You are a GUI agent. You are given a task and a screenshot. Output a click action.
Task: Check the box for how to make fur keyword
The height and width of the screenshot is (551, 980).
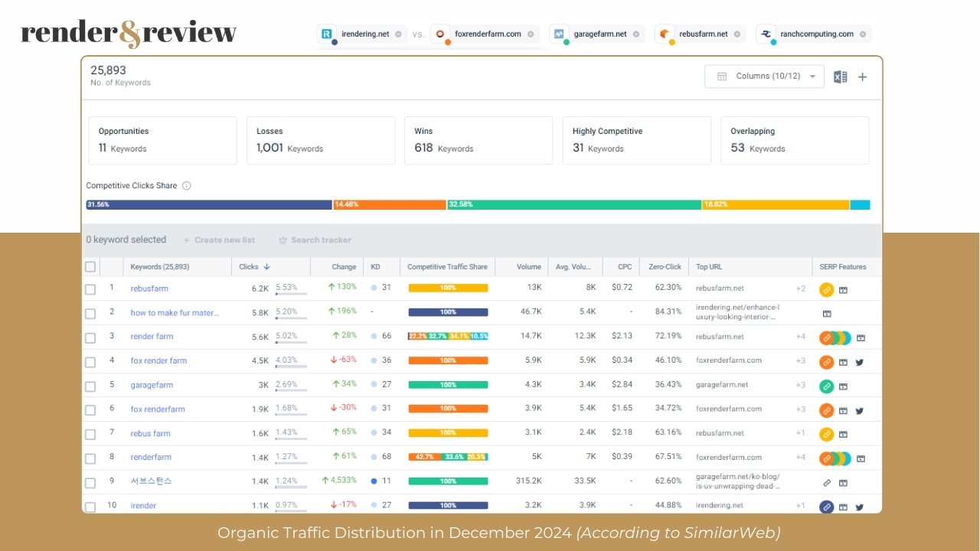click(x=90, y=314)
